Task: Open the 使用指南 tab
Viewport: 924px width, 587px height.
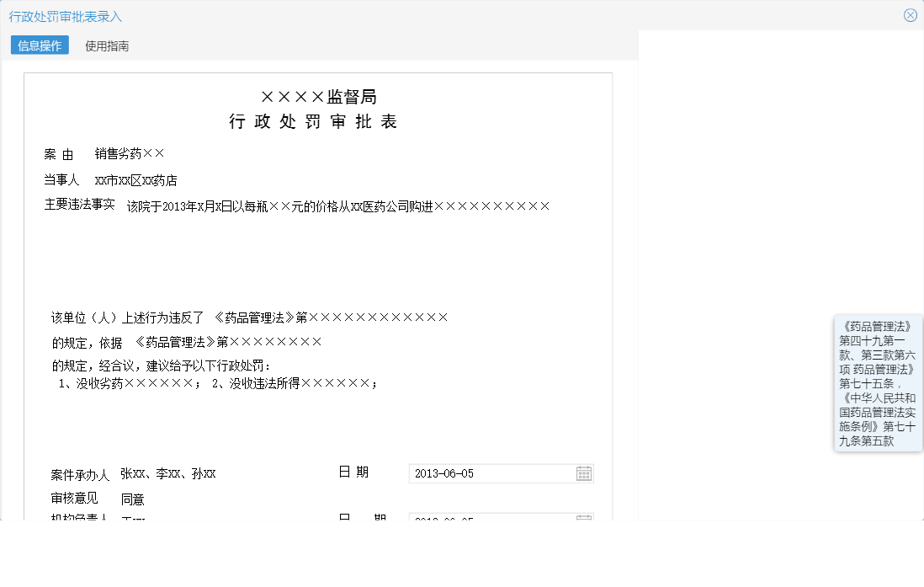Action: click(x=105, y=45)
